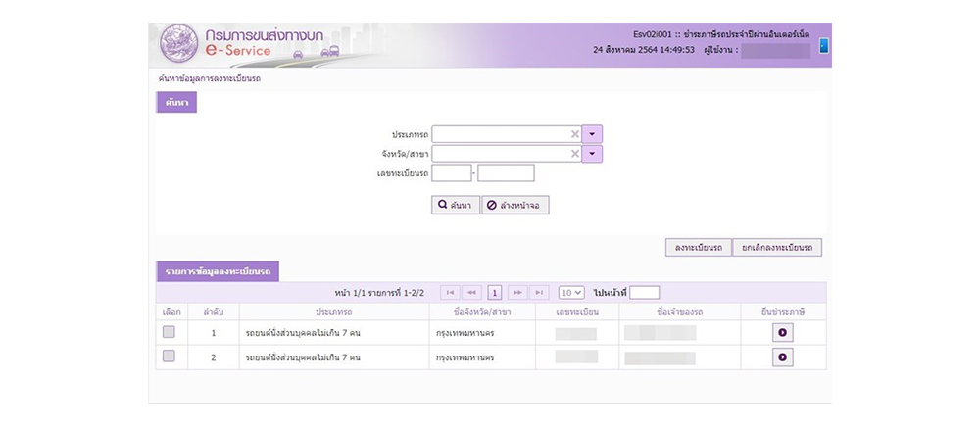Go to first page icon
Viewport: 980px width, 427px height.
tap(450, 292)
